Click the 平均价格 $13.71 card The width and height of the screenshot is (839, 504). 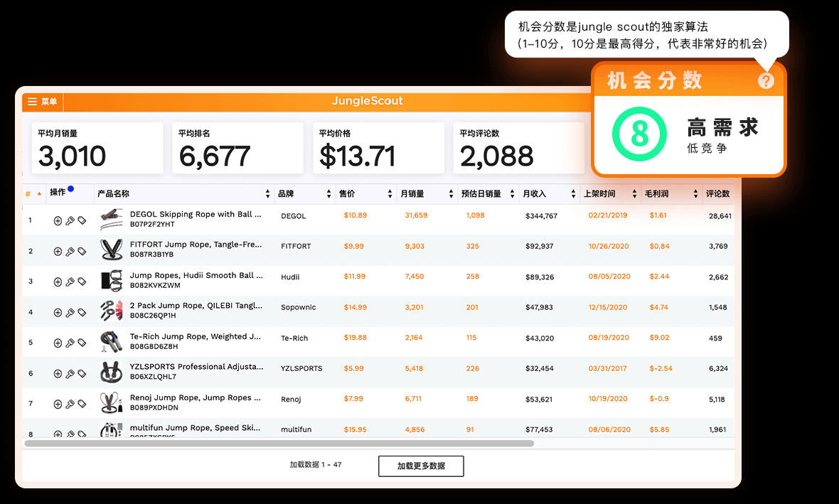point(378,148)
